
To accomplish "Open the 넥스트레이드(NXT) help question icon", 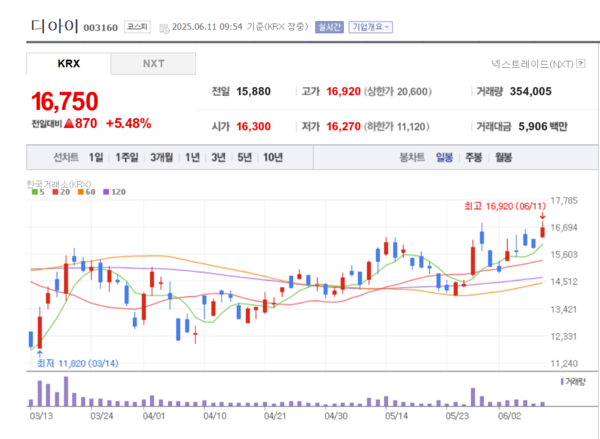I will 581,64.
